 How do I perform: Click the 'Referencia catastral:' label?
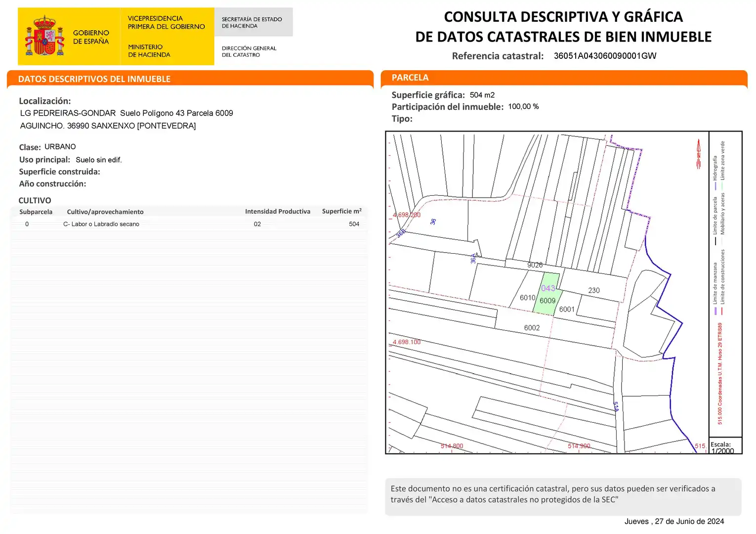pyautogui.click(x=498, y=56)
